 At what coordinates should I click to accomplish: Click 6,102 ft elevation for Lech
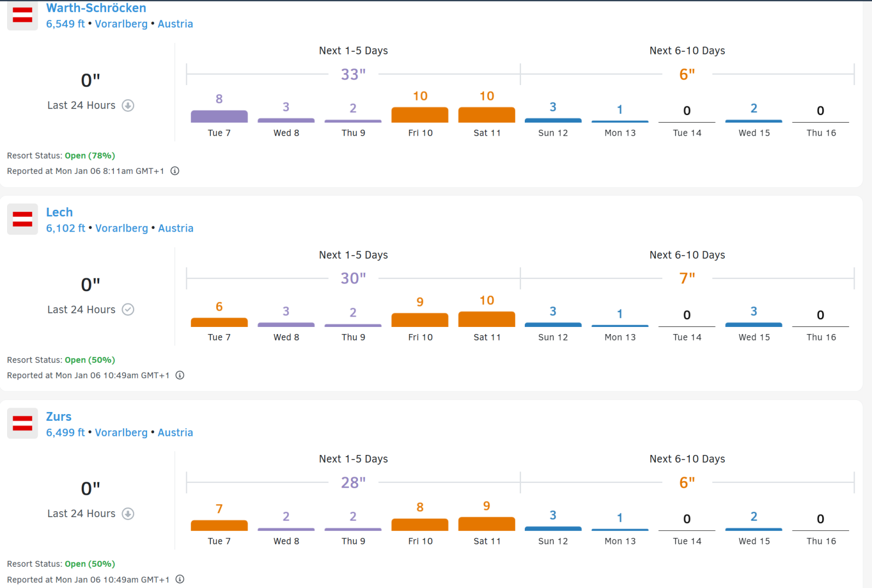[x=65, y=228]
